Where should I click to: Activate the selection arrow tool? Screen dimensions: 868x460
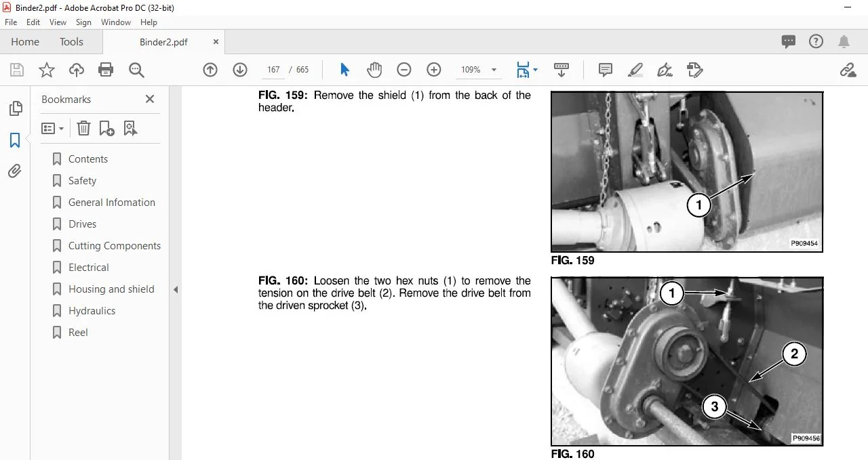tap(344, 70)
